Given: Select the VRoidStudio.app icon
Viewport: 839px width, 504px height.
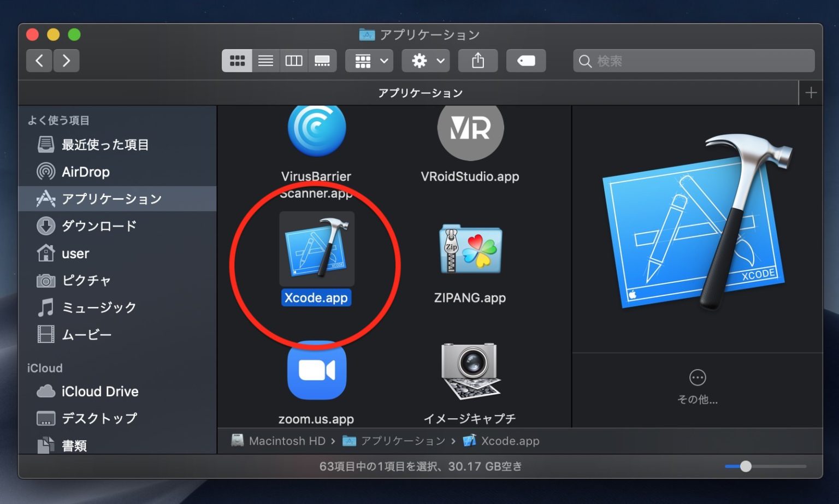Looking at the screenshot, I should coord(470,129).
